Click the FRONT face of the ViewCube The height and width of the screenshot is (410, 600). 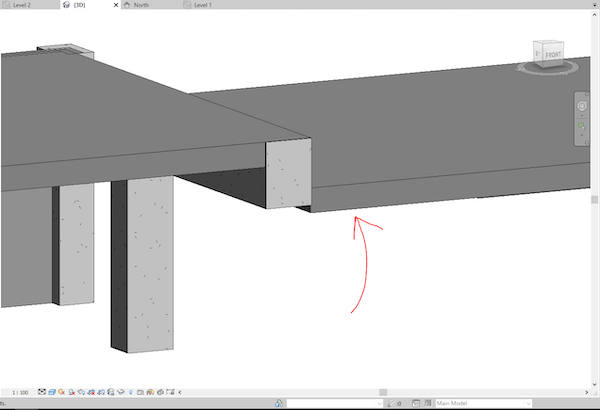pos(554,55)
